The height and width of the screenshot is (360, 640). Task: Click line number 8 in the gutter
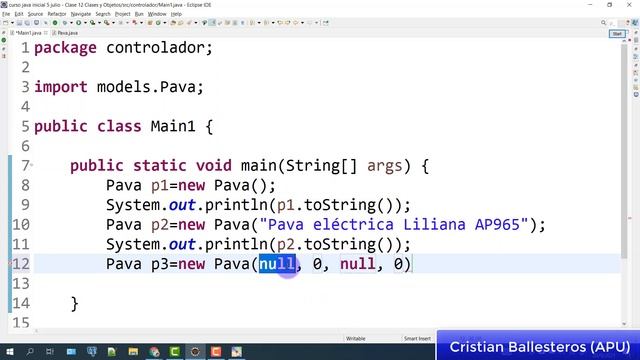coord(25,185)
